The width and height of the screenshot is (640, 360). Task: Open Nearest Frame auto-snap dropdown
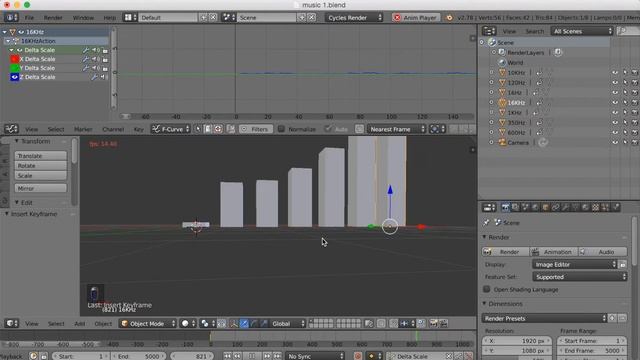click(396, 129)
